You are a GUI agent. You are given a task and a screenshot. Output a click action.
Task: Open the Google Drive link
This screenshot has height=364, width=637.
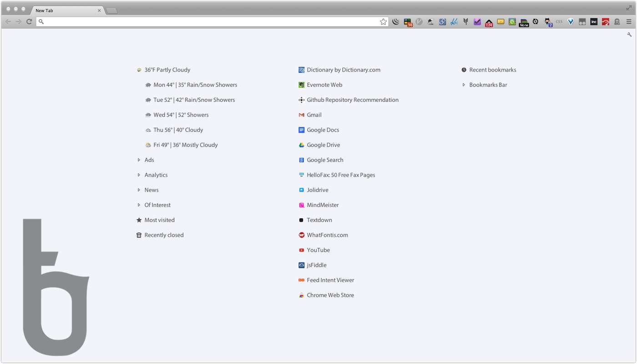pyautogui.click(x=323, y=145)
